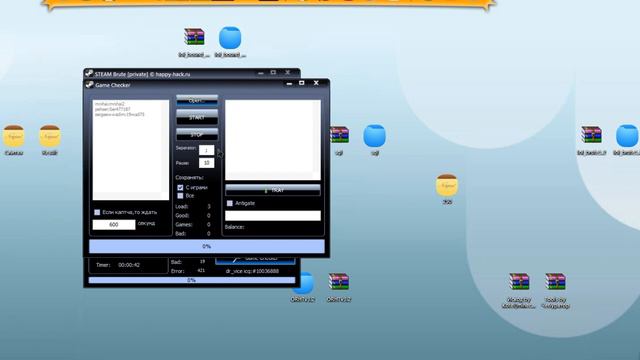Screen dimensions: 640x360
Task: Click the Steam logo in Game Checker title bar
Action: point(89,85)
